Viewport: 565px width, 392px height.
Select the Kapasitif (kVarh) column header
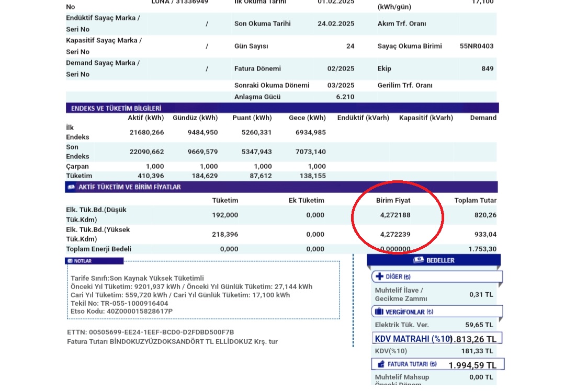click(426, 118)
